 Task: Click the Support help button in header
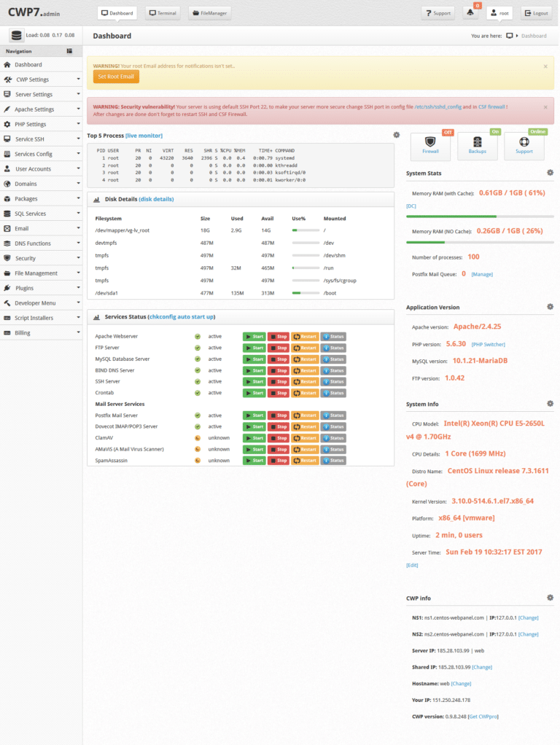click(437, 13)
